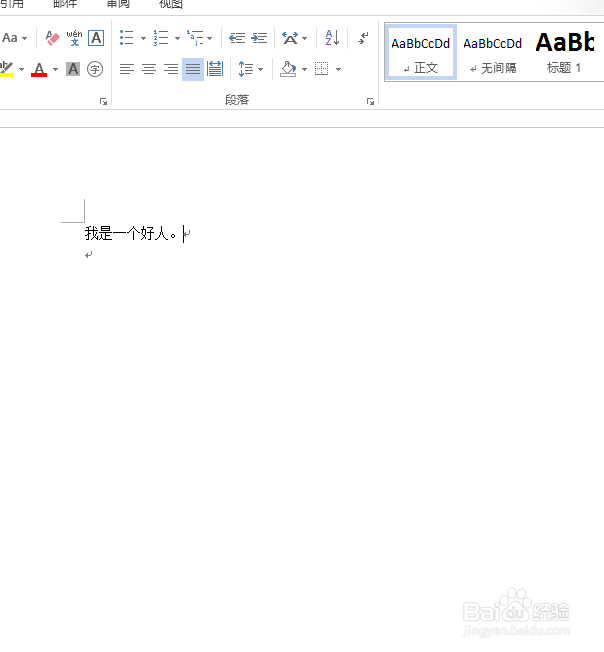Apply red font color
This screenshot has height=652, width=604.
tap(39, 69)
